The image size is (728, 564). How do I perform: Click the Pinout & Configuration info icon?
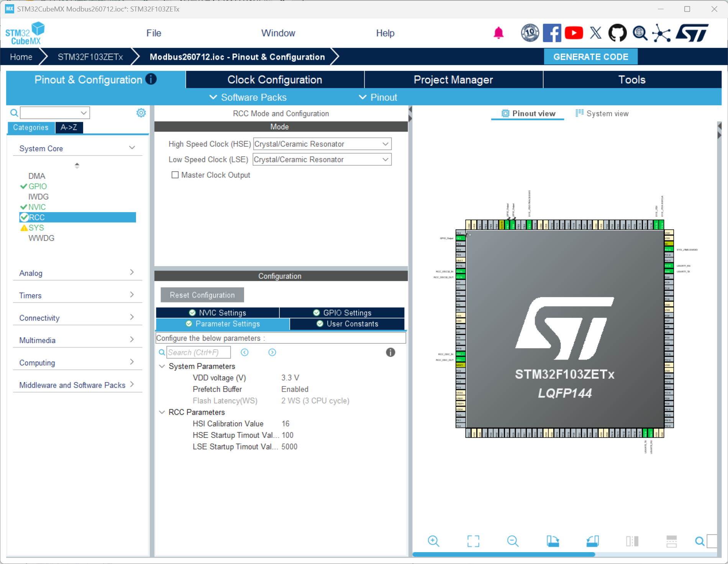pos(151,79)
